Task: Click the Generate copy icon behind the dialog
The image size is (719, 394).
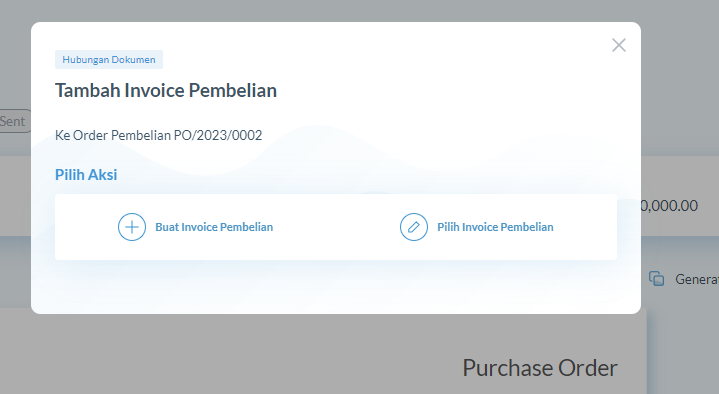Action: pyautogui.click(x=657, y=278)
